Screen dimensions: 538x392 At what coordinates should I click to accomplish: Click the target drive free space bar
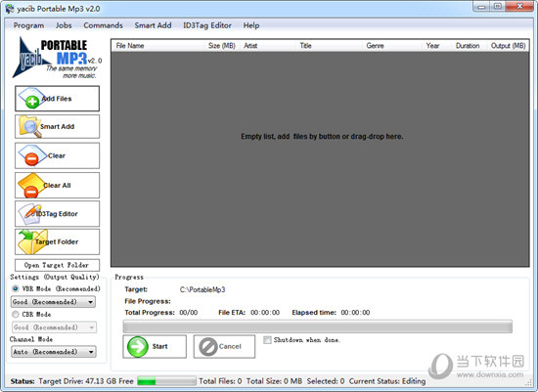pos(166,381)
